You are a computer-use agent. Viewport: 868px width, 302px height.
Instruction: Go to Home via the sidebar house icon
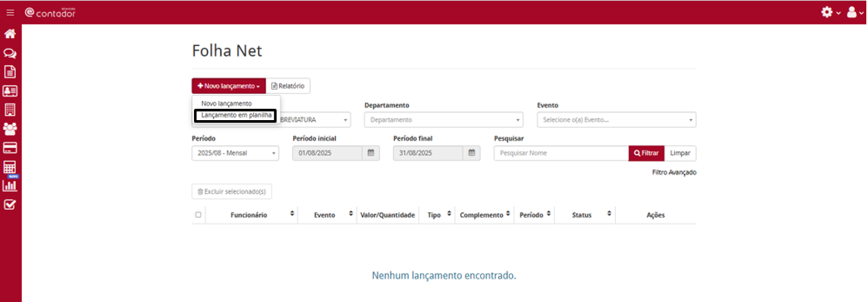tap(10, 34)
